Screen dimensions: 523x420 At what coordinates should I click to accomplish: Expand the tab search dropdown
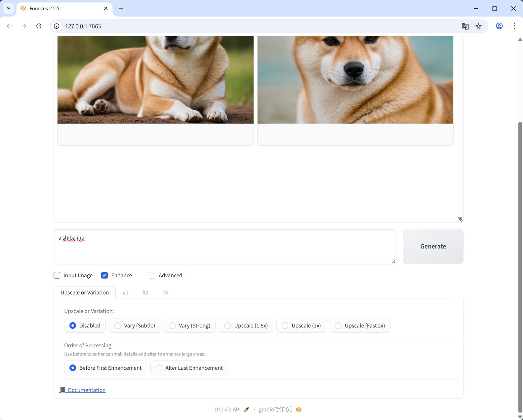click(x=9, y=8)
